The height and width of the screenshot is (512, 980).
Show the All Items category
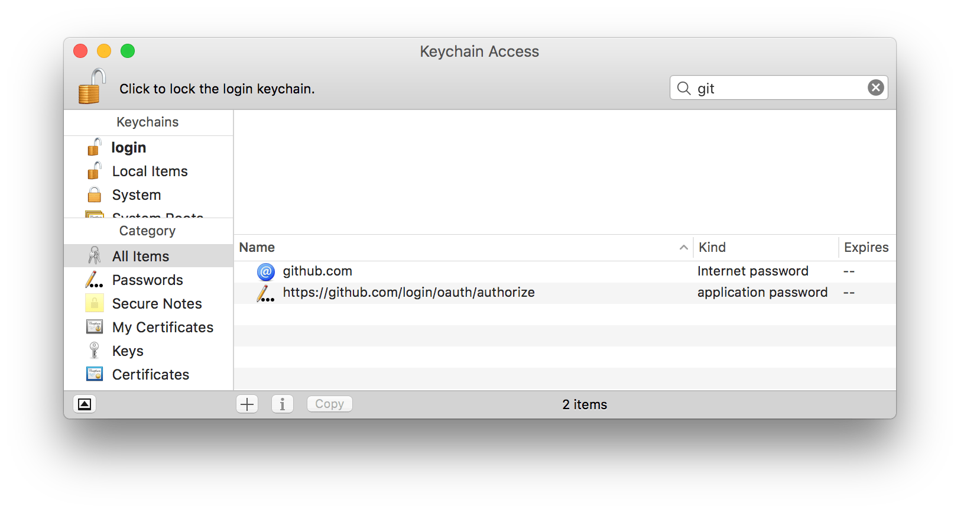pos(140,257)
